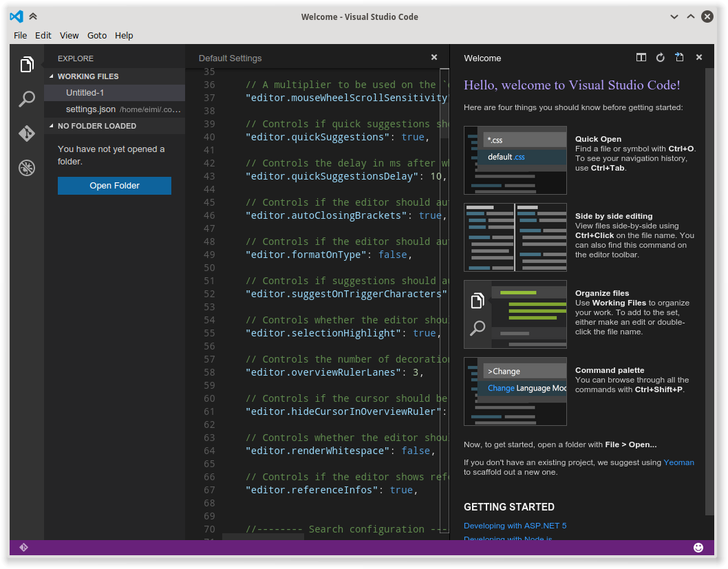Open Developing with ASP.NET 5 link

(x=515, y=525)
